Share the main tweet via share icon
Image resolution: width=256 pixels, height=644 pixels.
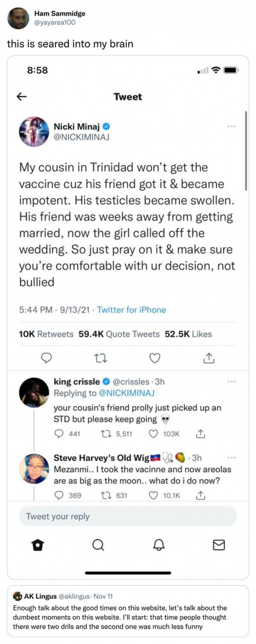pos(209,358)
